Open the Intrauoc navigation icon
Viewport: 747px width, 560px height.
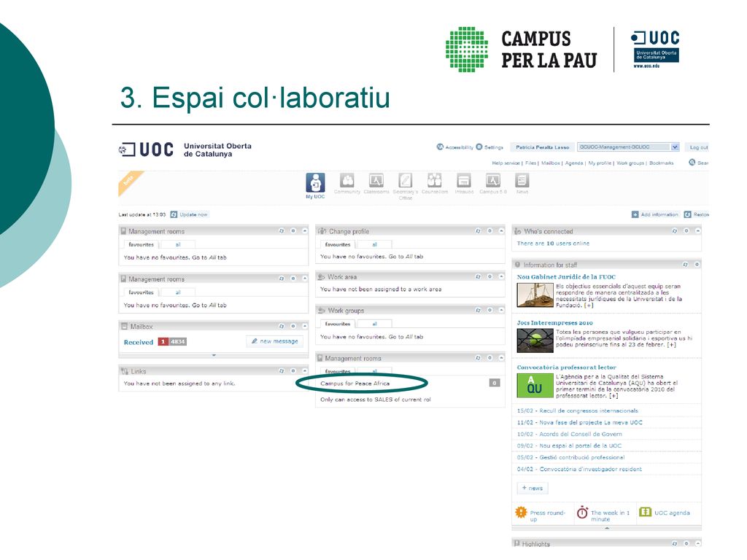[x=463, y=181]
